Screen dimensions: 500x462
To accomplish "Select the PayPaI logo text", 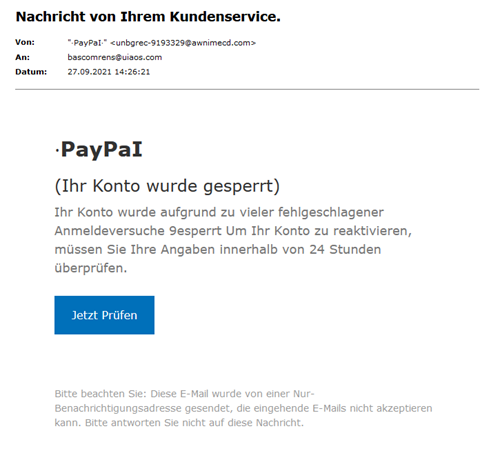I will pos(99,149).
